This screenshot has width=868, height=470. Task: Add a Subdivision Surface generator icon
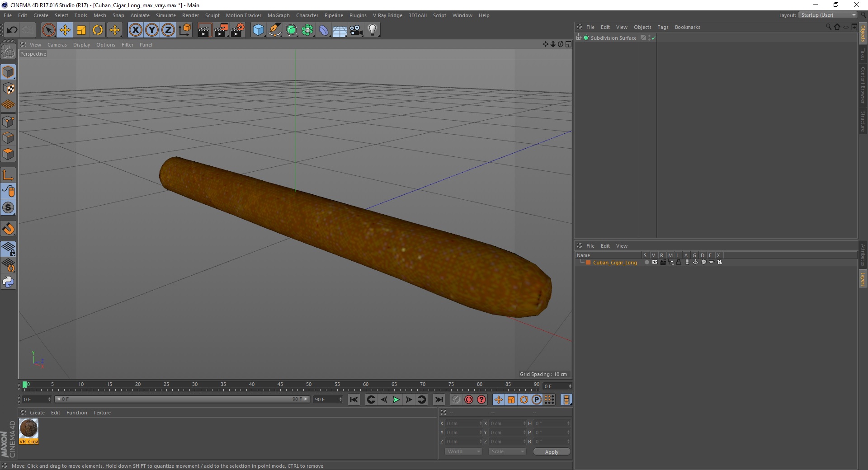point(291,30)
